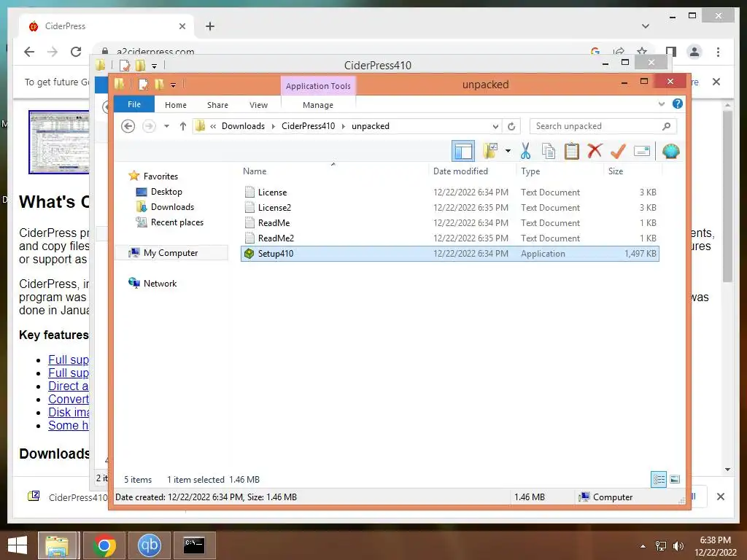Click the Windows Start button
Screen dimensions: 747x560
18,545
